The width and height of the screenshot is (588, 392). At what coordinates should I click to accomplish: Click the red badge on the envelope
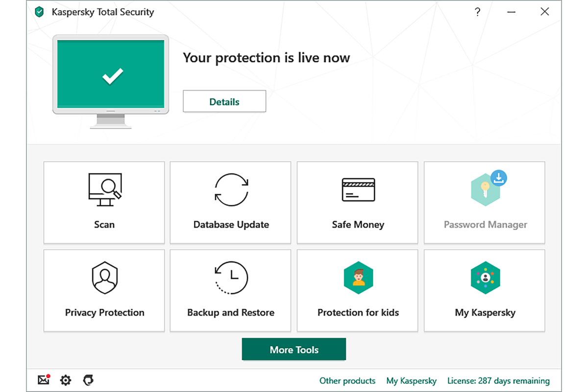coord(48,376)
